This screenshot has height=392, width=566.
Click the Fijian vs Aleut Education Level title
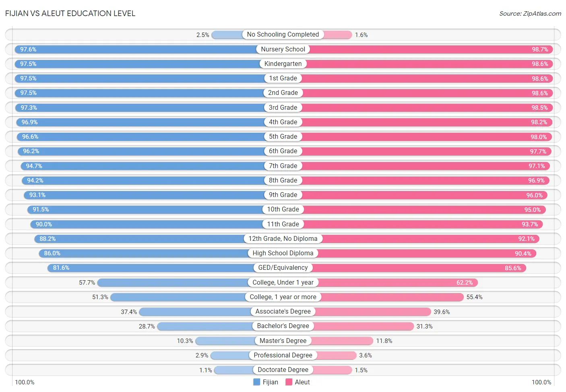[x=70, y=13]
